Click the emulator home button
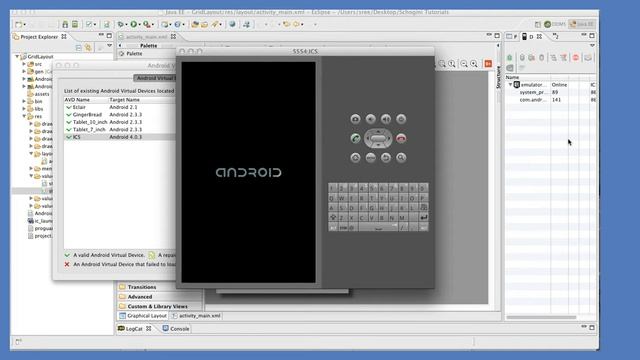 (x=355, y=158)
